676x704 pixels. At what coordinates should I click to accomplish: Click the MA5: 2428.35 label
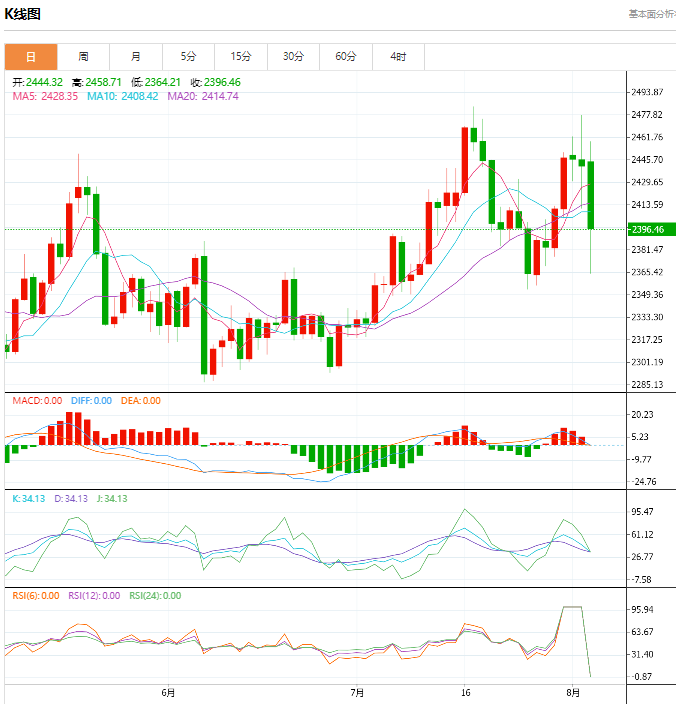pos(45,96)
